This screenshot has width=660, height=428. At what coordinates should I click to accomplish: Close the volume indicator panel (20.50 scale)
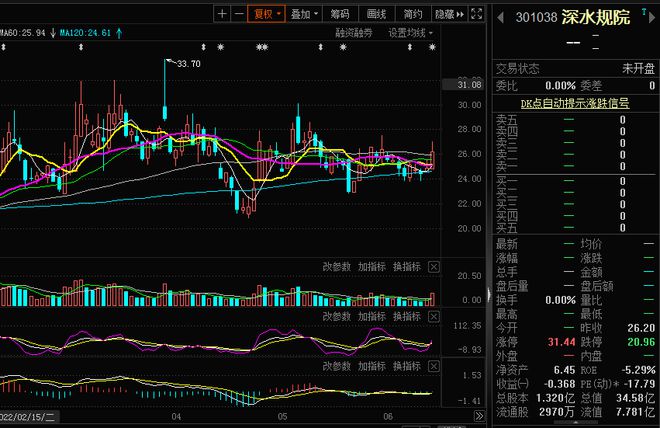pos(434,267)
